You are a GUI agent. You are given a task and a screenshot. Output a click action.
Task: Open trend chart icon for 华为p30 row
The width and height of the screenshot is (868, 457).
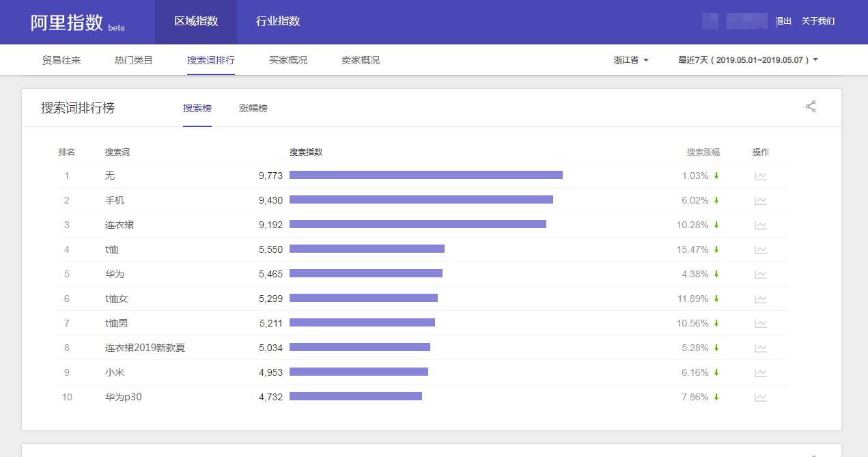point(760,398)
